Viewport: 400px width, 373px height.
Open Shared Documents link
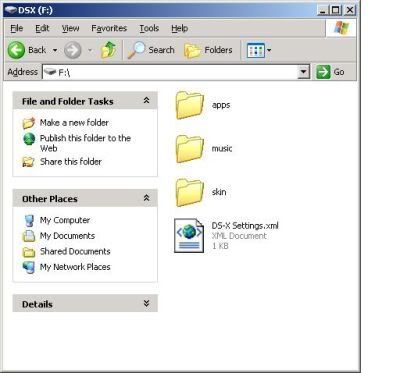(x=75, y=251)
